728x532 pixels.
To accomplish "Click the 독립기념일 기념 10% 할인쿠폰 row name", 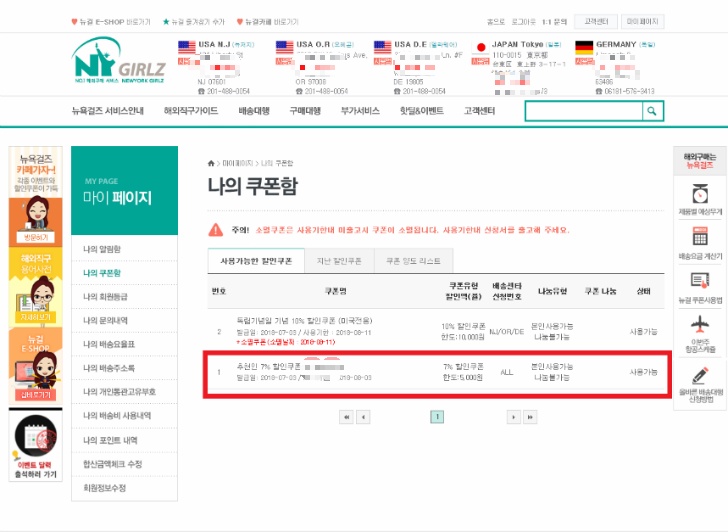I will coord(304,321).
